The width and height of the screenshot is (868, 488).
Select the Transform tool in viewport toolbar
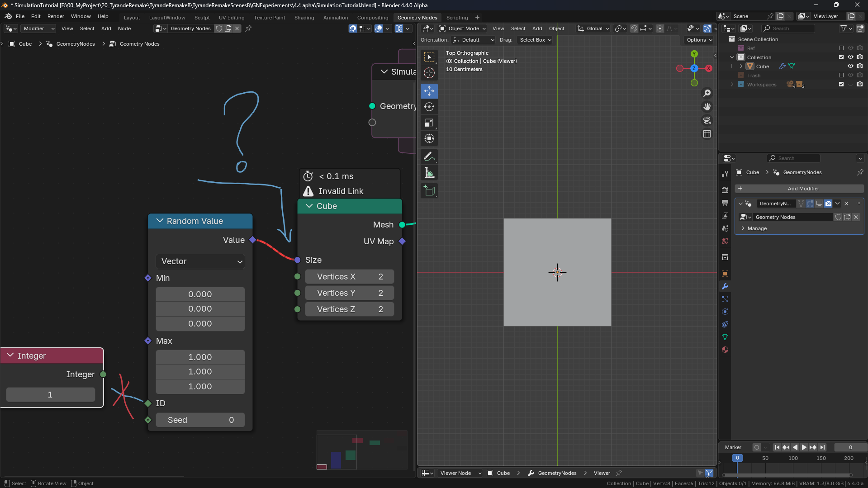click(429, 138)
